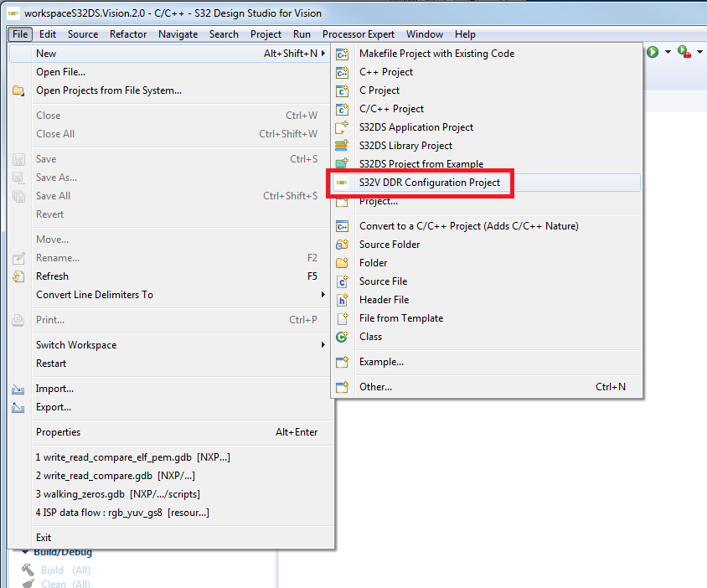Screen dimensions: 707x588
Task: Choose Import... text entry
Action: (55, 389)
